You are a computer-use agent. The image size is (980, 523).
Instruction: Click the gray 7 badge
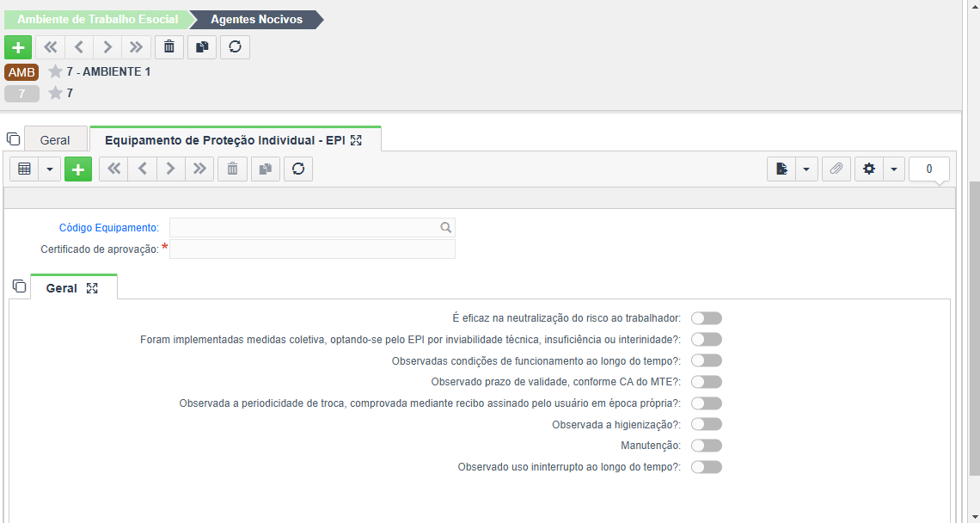coord(21,94)
